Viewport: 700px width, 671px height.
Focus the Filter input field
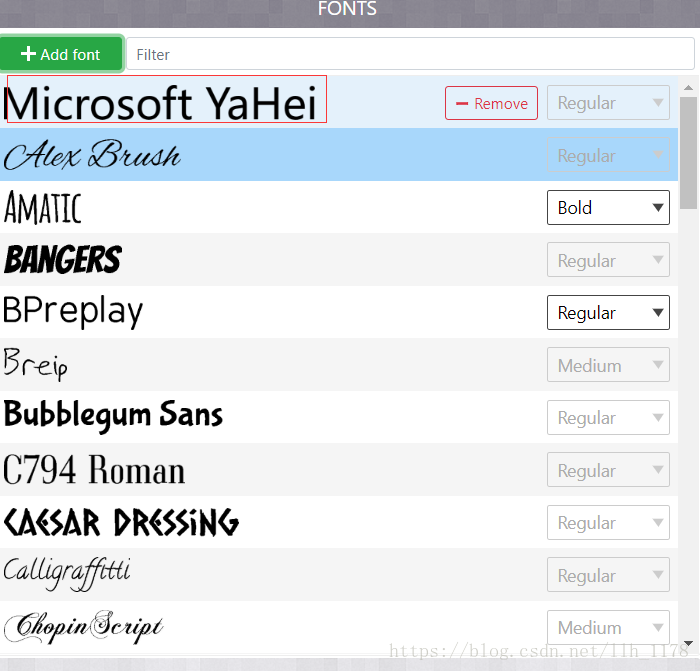click(410, 54)
